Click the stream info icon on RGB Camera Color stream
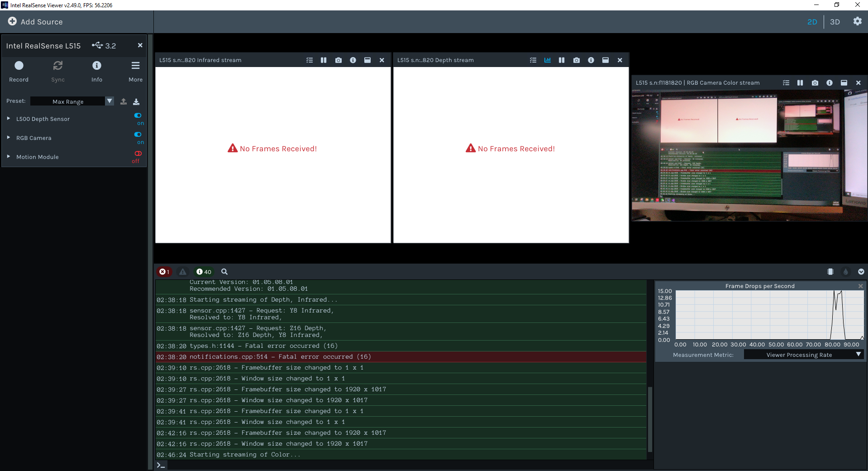 pos(829,83)
